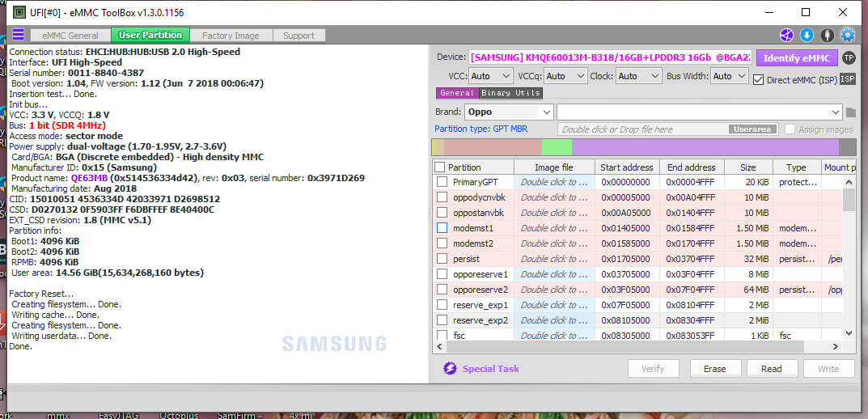Click the Special Task link
Viewport: 868px width, 419px height.
490,369
